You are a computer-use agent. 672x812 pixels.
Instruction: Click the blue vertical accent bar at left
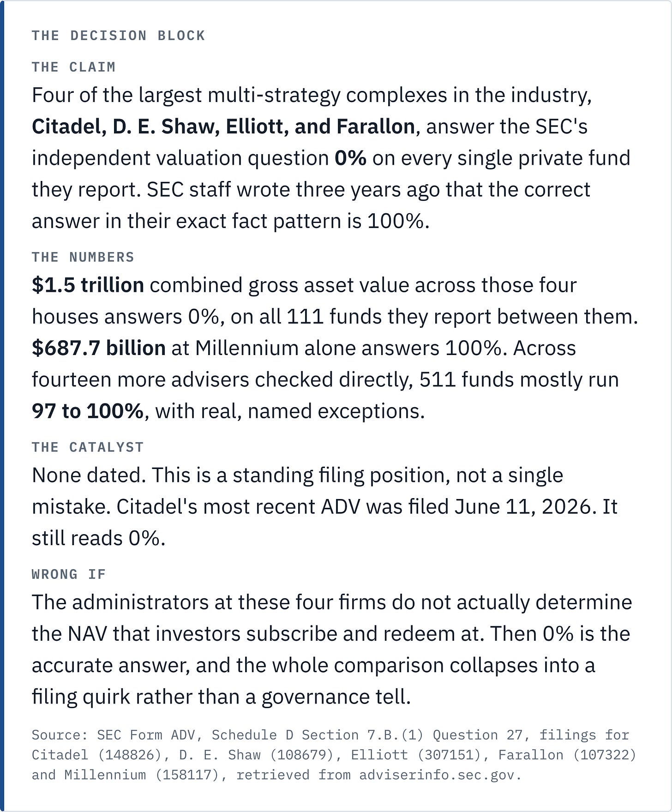pyautogui.click(x=2, y=406)
